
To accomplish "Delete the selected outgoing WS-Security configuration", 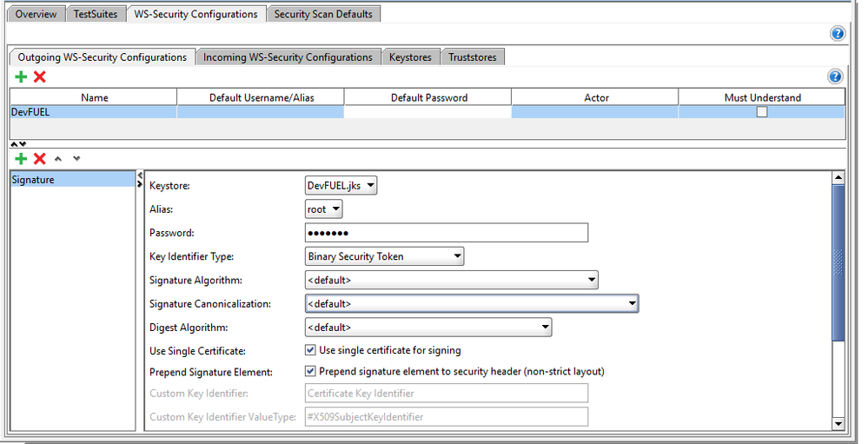I will click(x=40, y=77).
